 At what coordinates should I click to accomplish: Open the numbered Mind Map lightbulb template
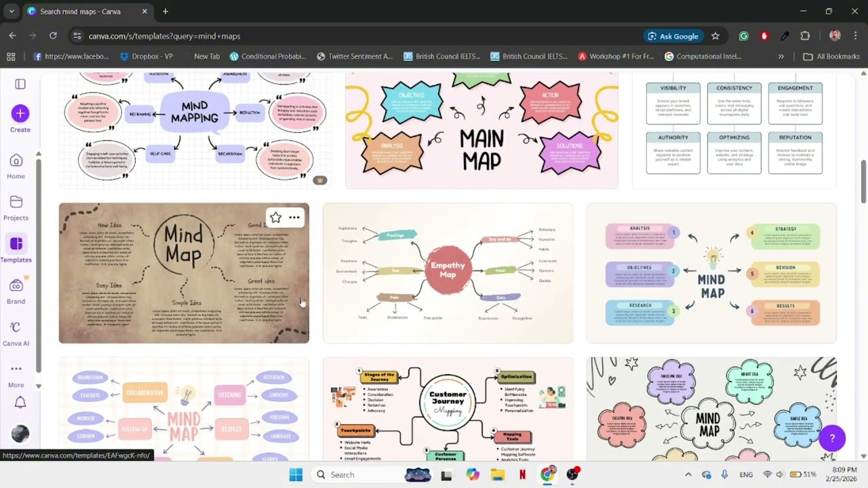pyautogui.click(x=711, y=273)
